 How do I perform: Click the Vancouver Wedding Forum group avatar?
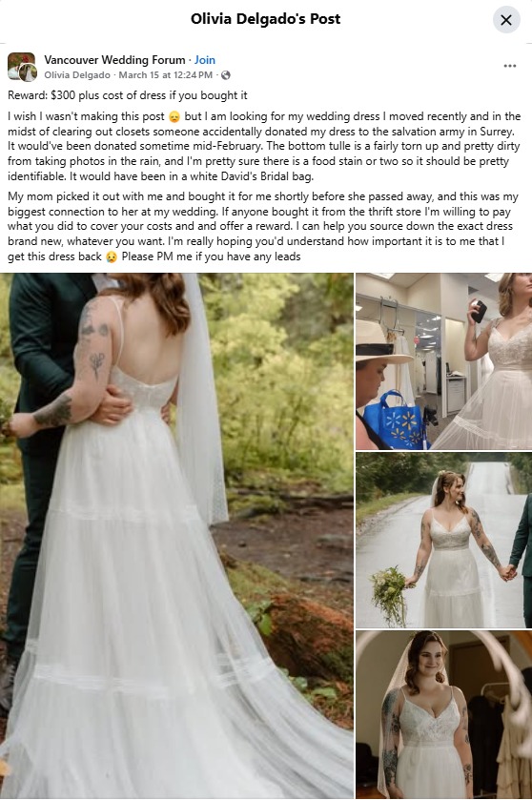[22, 67]
